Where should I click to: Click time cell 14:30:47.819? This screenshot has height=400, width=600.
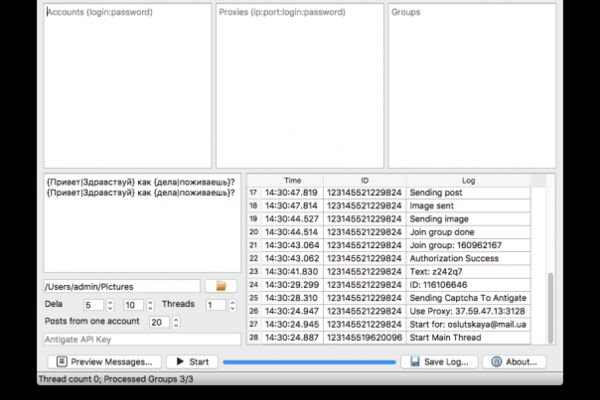pyautogui.click(x=293, y=193)
